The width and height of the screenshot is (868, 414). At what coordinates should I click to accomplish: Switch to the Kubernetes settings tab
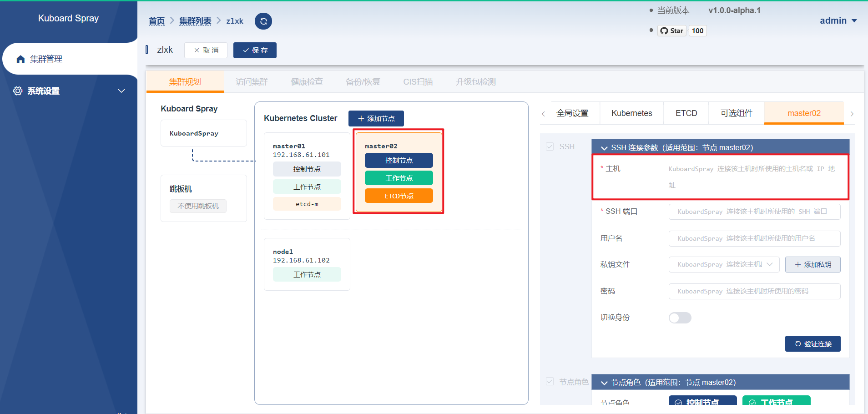(631, 113)
